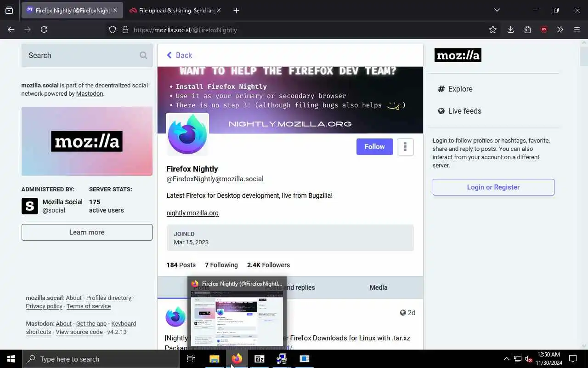Open tracking protection shield icon
This screenshot has height=368, width=588.
[x=113, y=30]
